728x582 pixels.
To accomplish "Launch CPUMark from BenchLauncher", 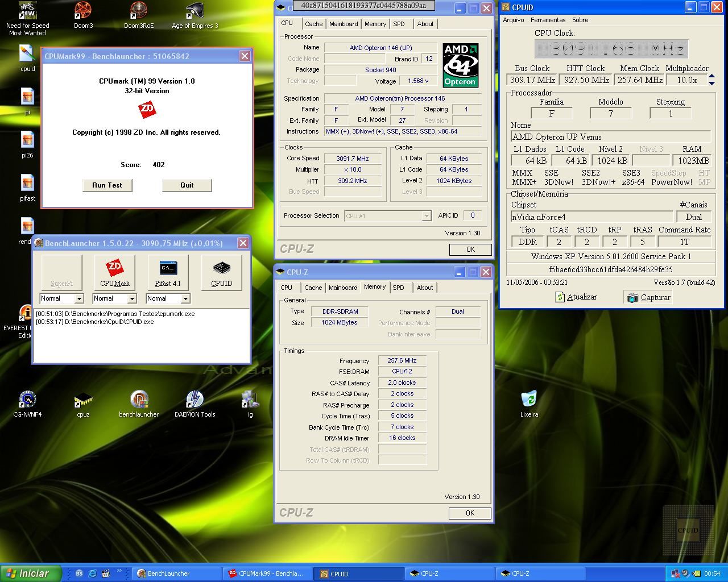I will coord(115,272).
